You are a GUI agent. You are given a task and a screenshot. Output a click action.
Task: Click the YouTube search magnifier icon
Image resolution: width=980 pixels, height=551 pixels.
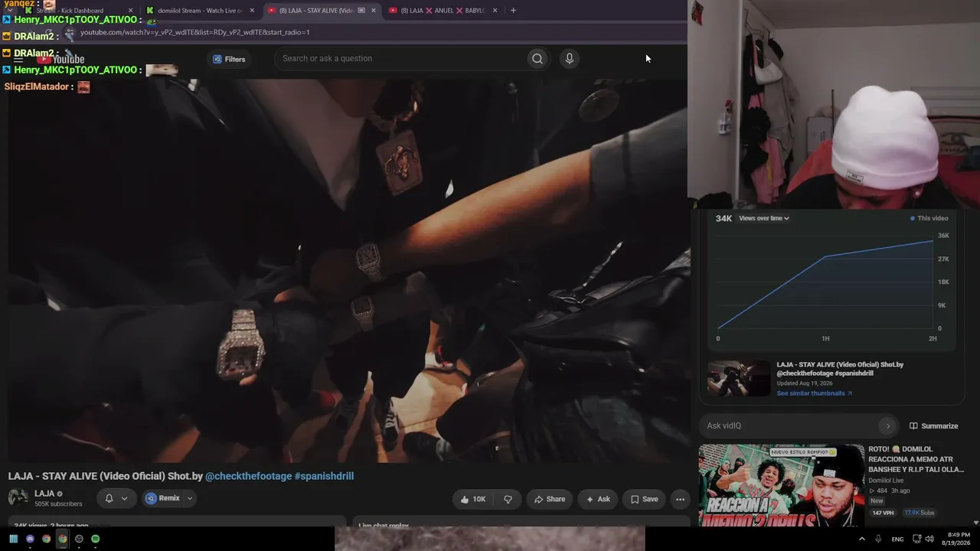click(x=537, y=59)
